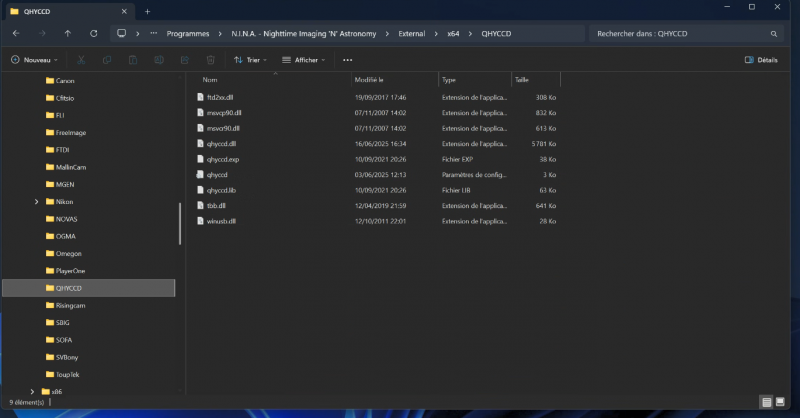Viewport: 800px width, 418px height.
Task: Open the Nouveau menu
Action: pos(34,60)
